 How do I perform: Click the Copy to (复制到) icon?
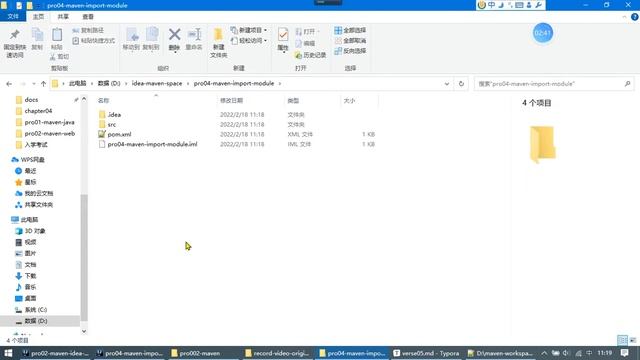(x=151, y=39)
